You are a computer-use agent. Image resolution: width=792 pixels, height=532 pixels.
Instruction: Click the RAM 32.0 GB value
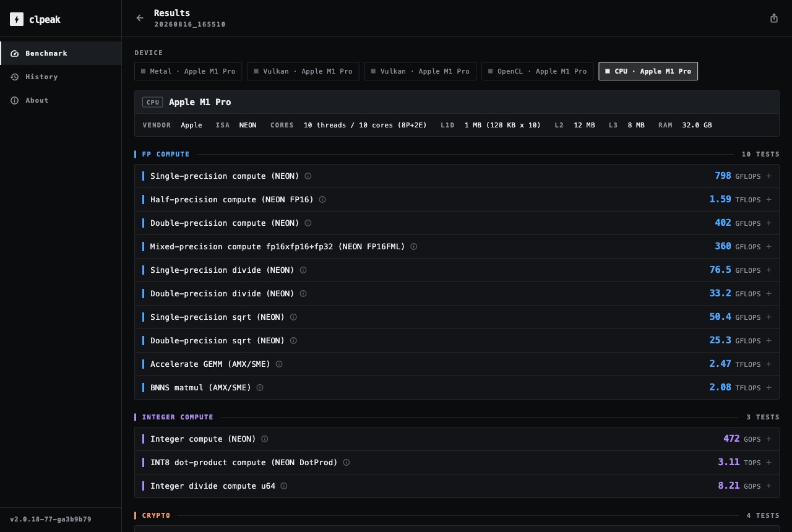coord(697,126)
